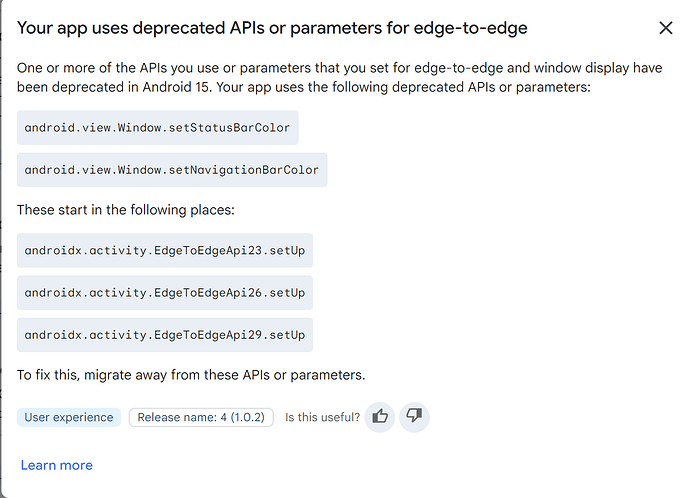Click the thumbs down icon
690x498 pixels.
pos(414,417)
